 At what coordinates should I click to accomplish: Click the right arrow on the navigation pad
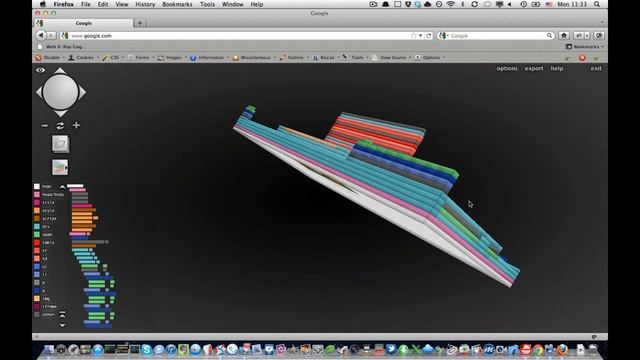tap(82, 92)
